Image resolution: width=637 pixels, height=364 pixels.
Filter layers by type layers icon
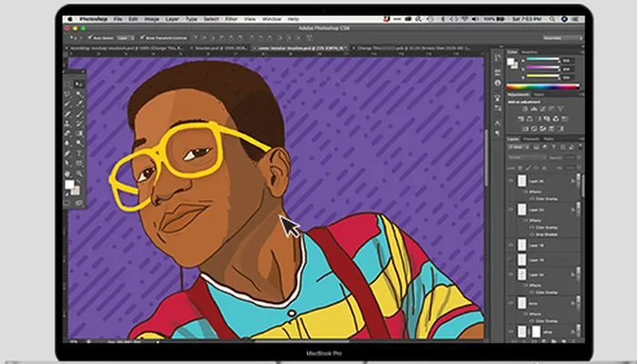pyautogui.click(x=553, y=147)
